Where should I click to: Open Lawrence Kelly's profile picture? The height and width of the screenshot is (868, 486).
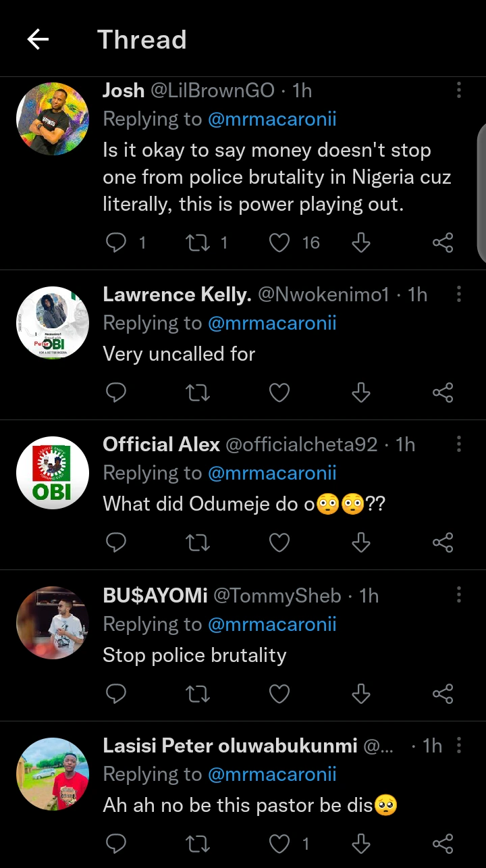click(x=53, y=323)
